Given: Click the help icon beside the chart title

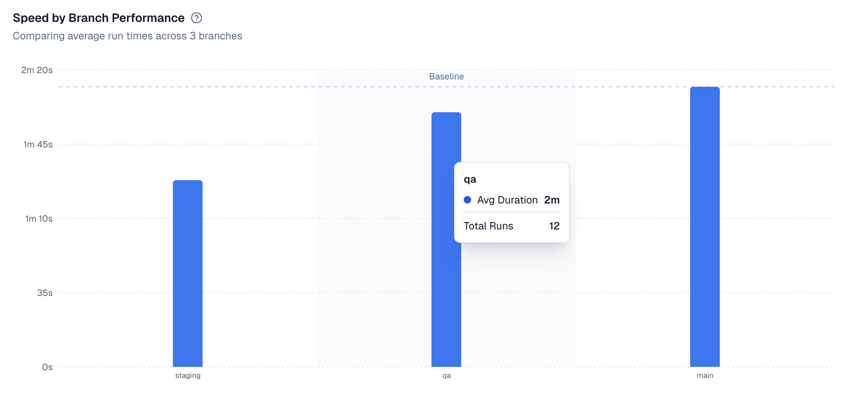Looking at the screenshot, I should [x=197, y=17].
